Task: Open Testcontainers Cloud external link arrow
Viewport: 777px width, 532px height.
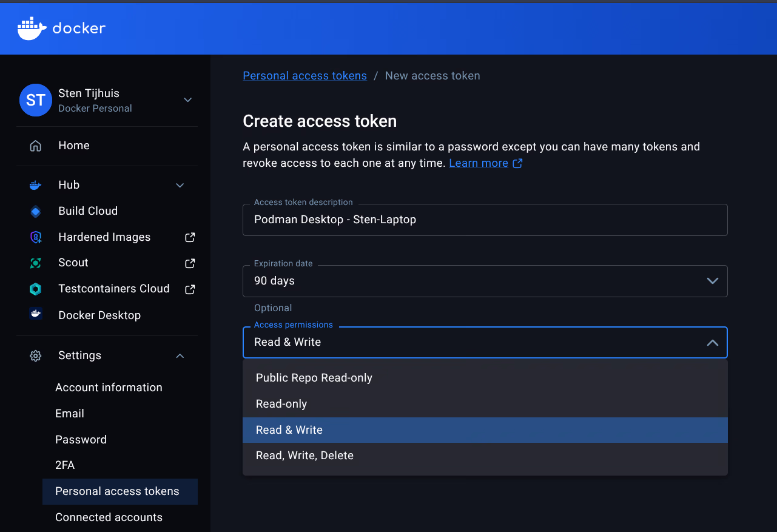Action: [x=190, y=289]
